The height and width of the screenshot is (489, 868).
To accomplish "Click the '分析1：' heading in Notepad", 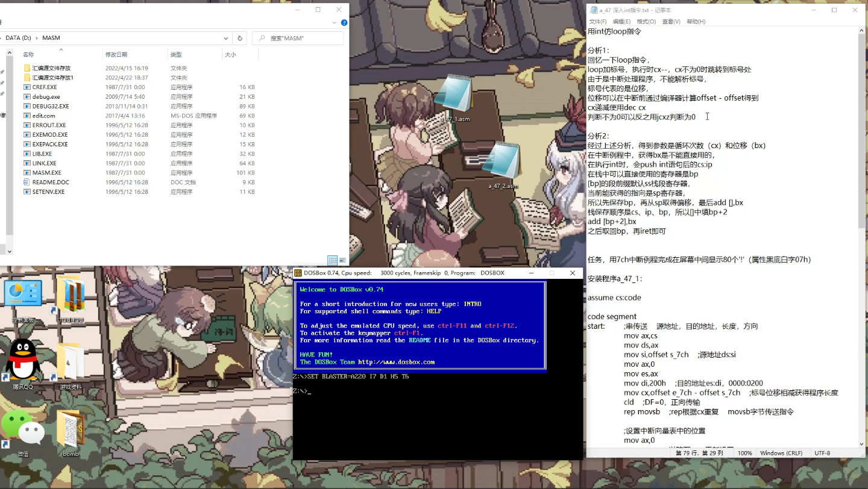I will (x=599, y=50).
